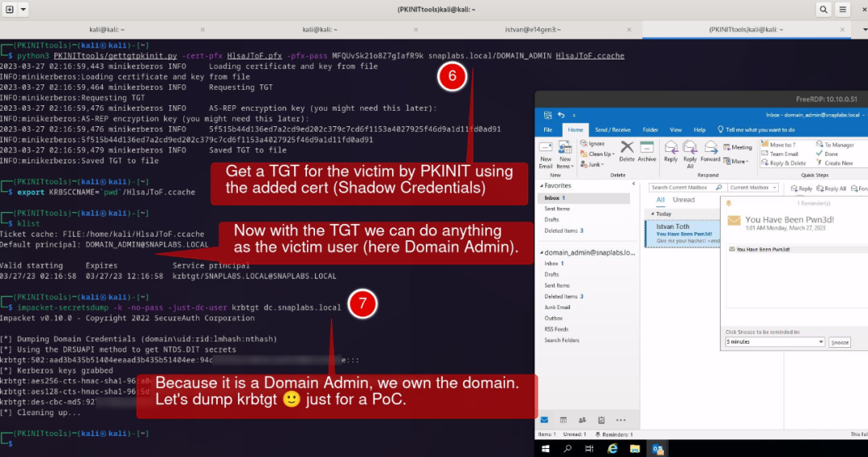
Task: Select Inbox under Favorites
Action: [584, 198]
